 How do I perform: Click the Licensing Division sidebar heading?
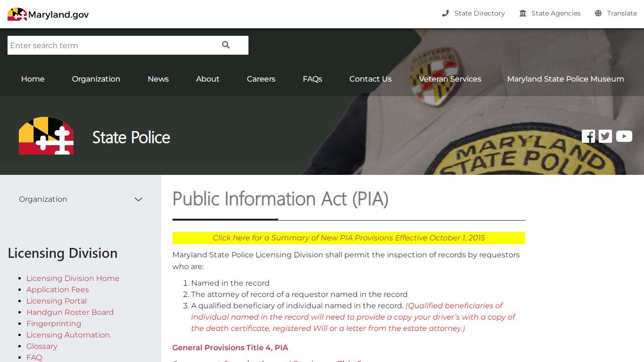pos(63,253)
